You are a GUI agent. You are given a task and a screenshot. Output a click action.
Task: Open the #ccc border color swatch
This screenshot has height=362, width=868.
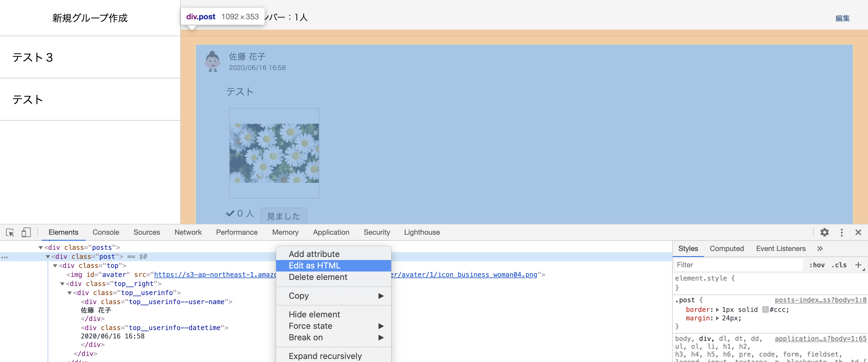(x=765, y=310)
